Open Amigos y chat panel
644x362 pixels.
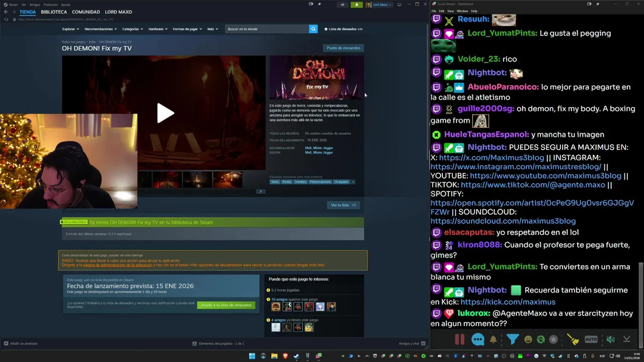pos(412,343)
